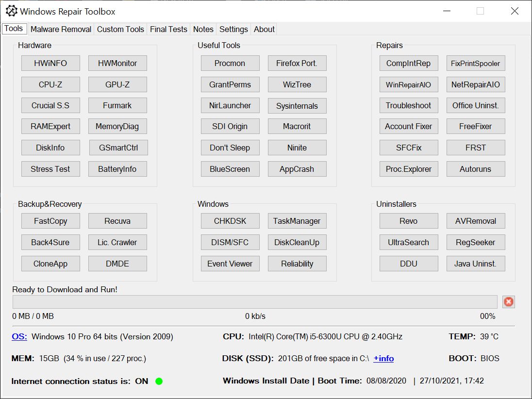Switch to the Malware Removal tab
Screen dimensions: 532x399
click(61, 29)
